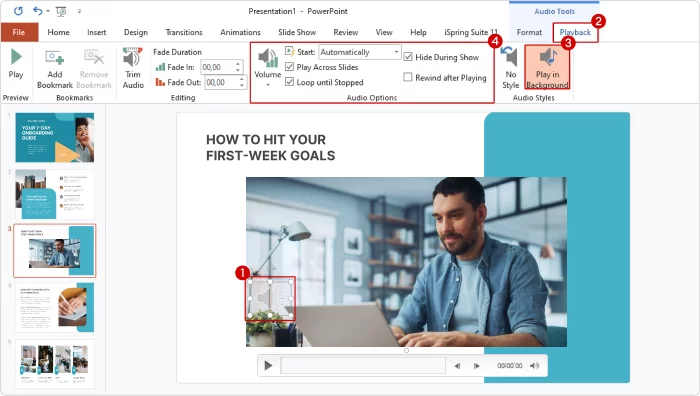Enable Rewind after Playing

point(408,77)
